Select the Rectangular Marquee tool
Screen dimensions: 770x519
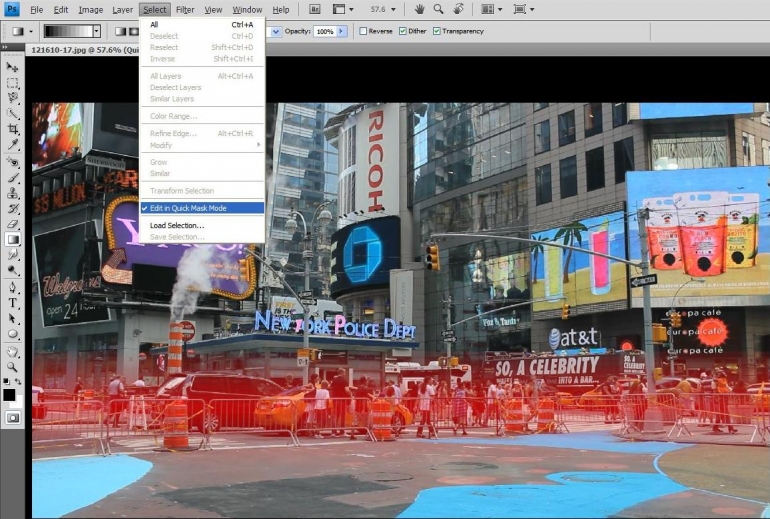12,83
